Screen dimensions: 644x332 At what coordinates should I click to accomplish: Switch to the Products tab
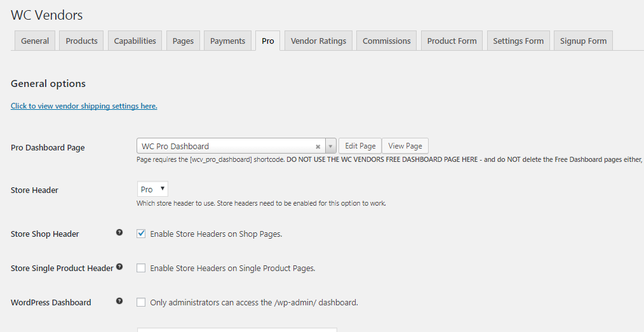pyautogui.click(x=81, y=41)
